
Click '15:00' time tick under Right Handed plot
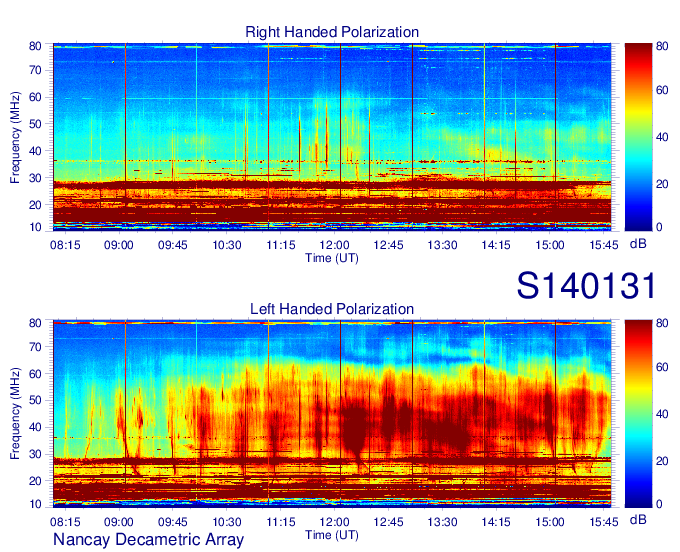[x=550, y=245]
